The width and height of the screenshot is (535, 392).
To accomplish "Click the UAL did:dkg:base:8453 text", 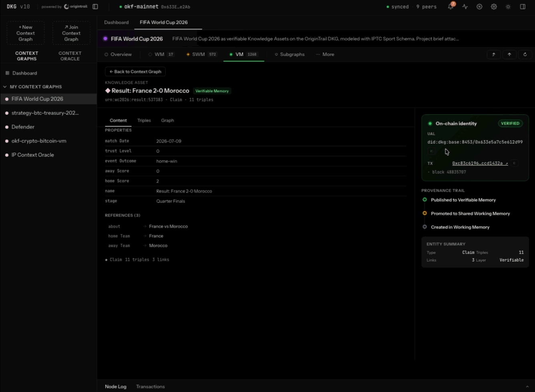I will [475, 142].
